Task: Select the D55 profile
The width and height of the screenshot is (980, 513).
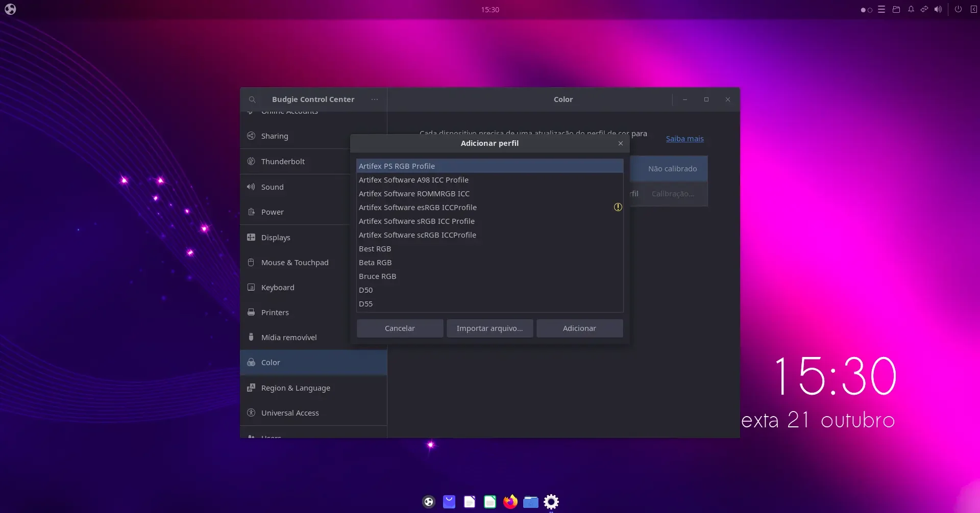Action: click(x=489, y=304)
